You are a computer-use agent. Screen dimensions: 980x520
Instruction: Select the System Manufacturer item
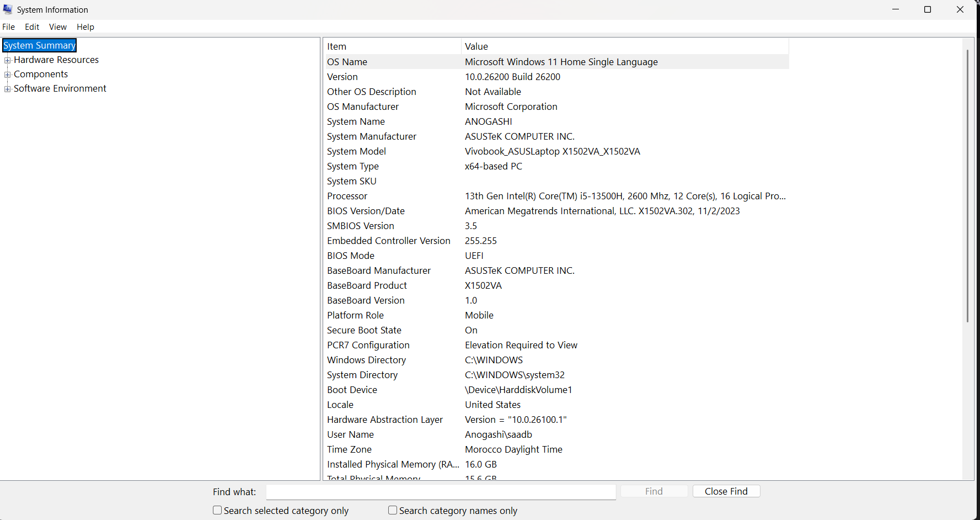point(372,136)
